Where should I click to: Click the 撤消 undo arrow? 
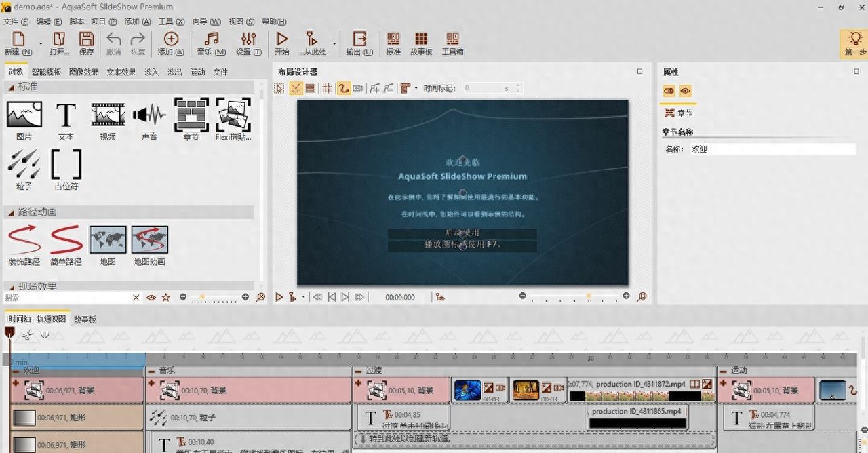(x=114, y=39)
